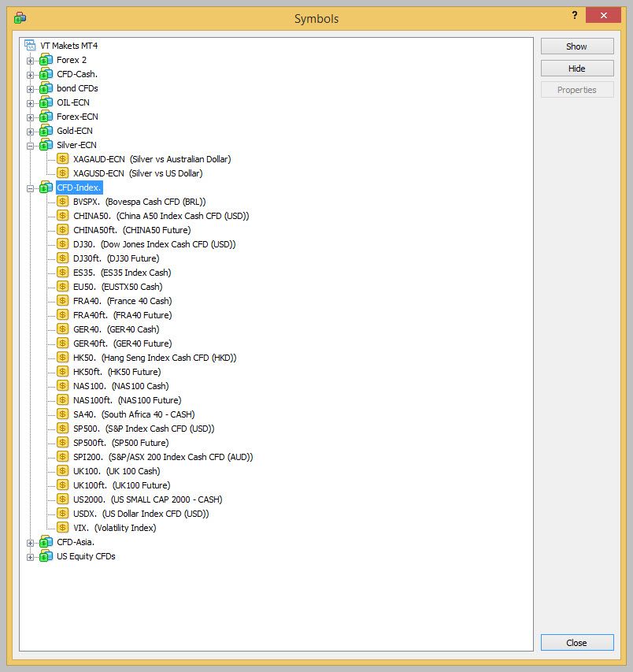Click the SA40. symbol coin icon

click(62, 414)
